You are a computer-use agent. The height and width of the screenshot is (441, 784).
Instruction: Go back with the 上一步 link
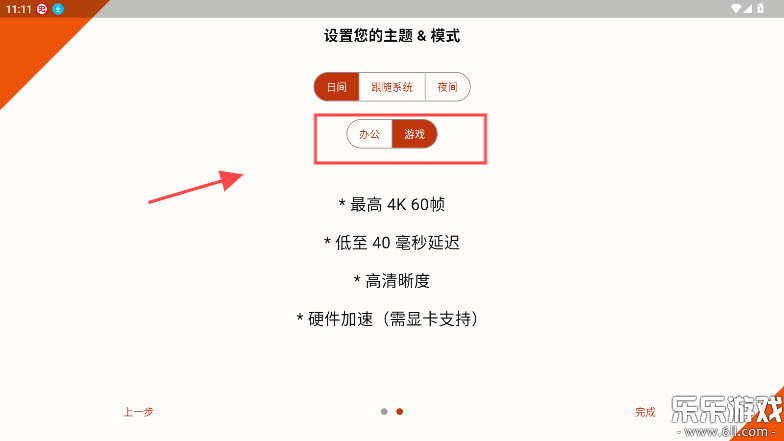point(138,412)
